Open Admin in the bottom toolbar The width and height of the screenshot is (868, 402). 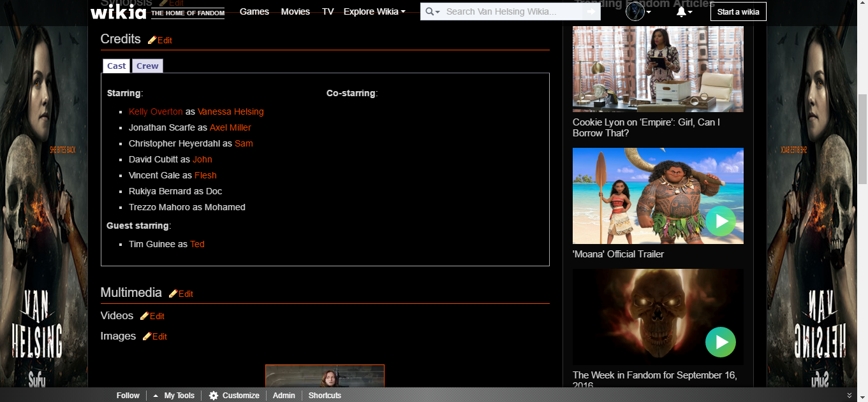tap(284, 396)
